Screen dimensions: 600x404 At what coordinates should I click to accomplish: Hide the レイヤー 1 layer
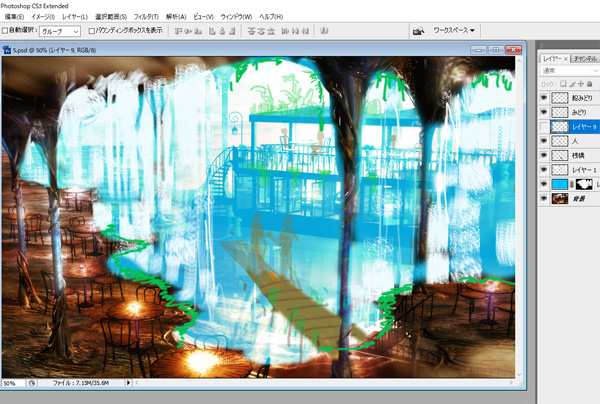[x=544, y=169]
